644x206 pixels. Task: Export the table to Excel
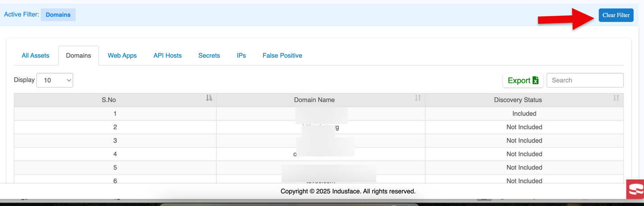[523, 80]
